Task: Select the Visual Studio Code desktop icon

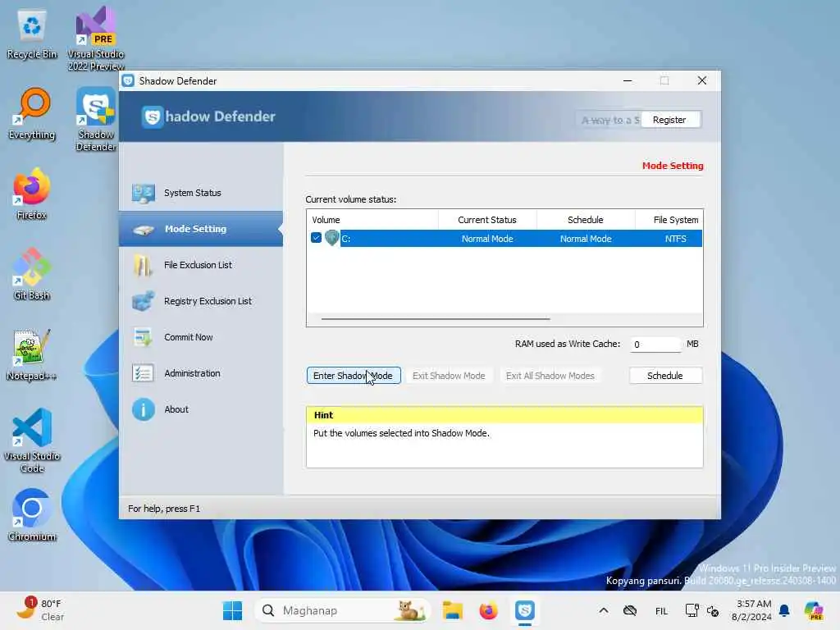Action: point(32,441)
